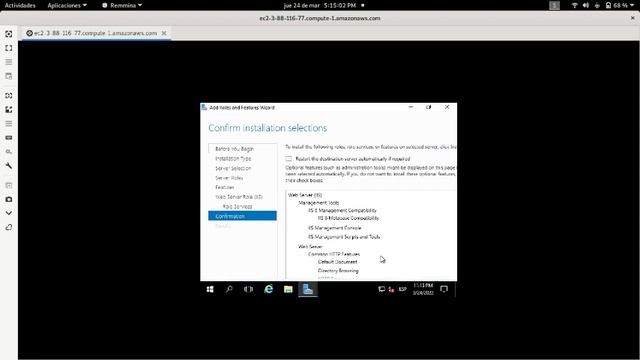The image size is (640, 360).
Task: Open GNOME Actividades overview
Action: coord(20,5)
